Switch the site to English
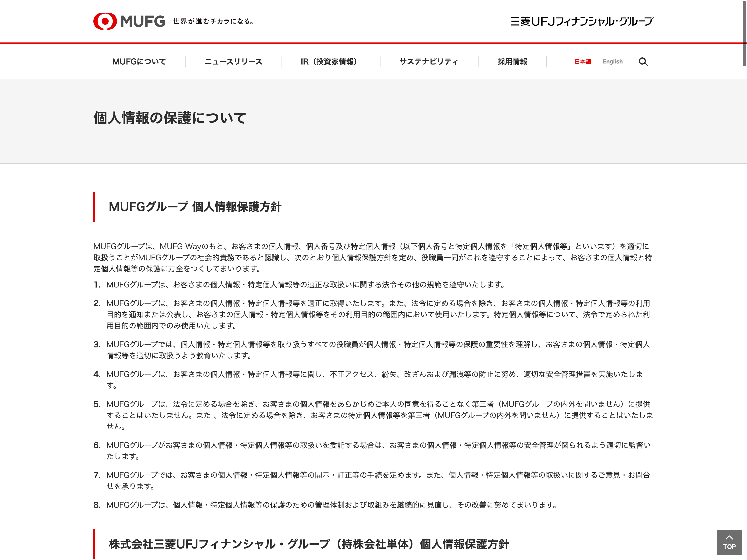This screenshot has width=747, height=560. pyautogui.click(x=612, y=61)
